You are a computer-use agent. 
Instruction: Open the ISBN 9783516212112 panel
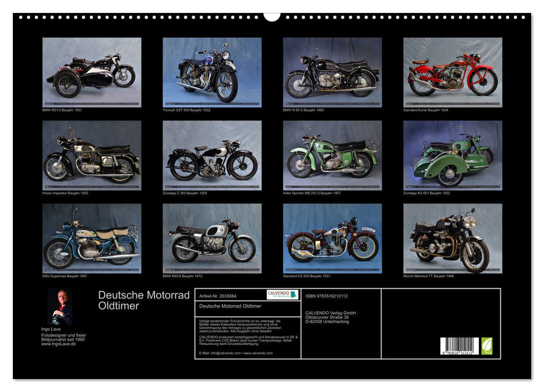point(327,296)
